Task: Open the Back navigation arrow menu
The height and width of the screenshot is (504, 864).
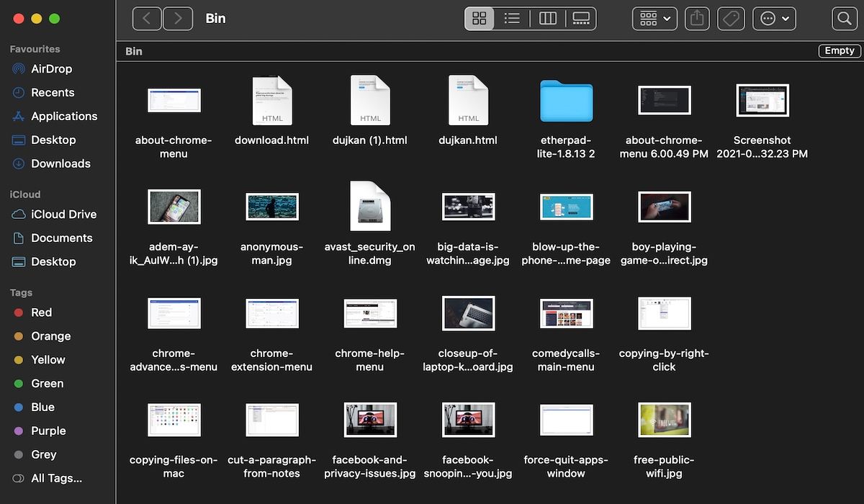Action: (x=146, y=18)
